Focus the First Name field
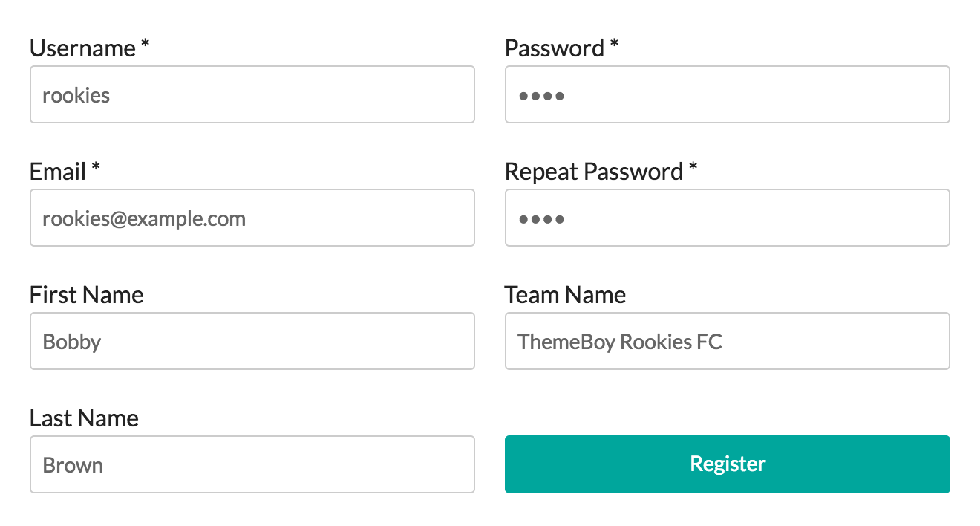The height and width of the screenshot is (526, 980). [252, 341]
